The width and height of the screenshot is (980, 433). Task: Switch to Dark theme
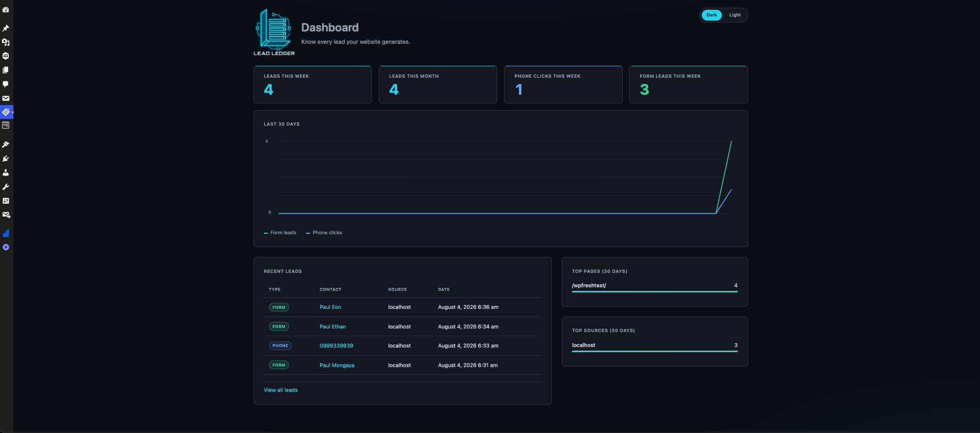tap(712, 15)
